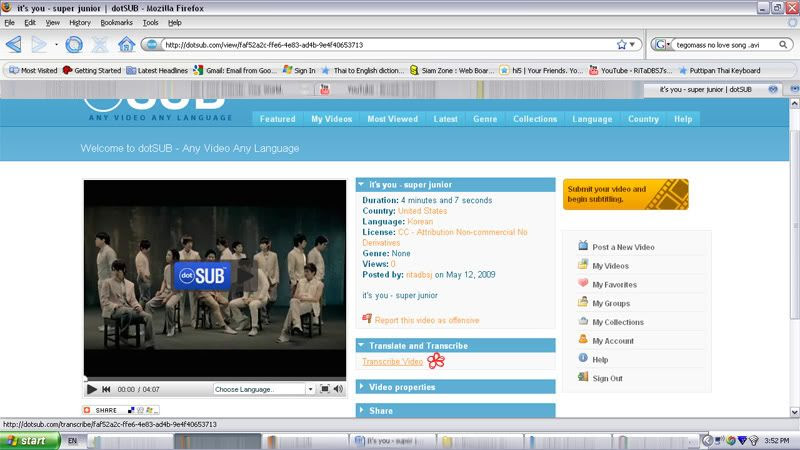Viewport: 800px width, 450px height.
Task: Click the My Favorites heart icon
Action: point(583,283)
